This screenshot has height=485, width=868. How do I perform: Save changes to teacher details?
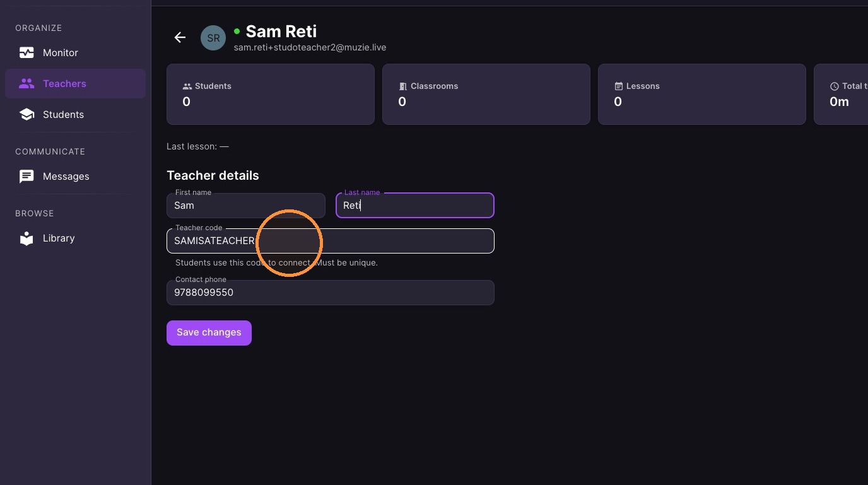pos(209,332)
